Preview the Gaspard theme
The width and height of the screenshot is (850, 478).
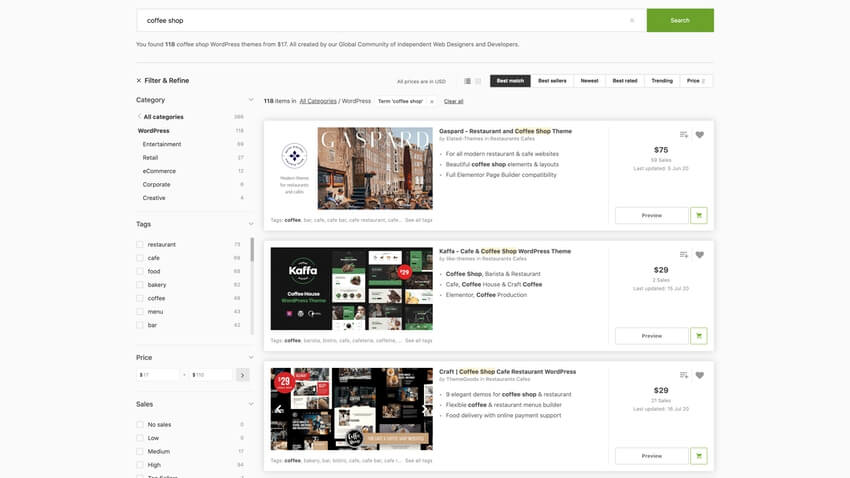(x=652, y=215)
